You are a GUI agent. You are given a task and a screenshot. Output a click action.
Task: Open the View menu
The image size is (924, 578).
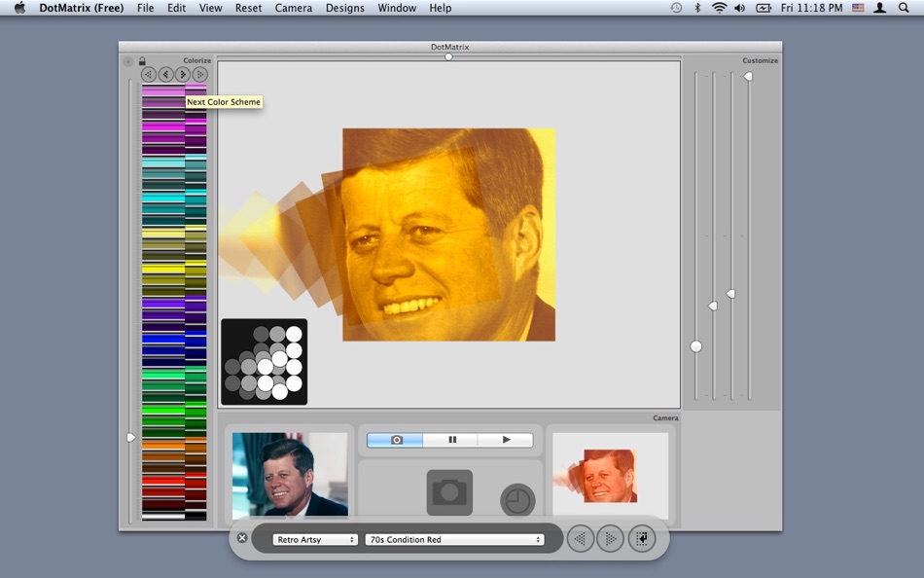(x=210, y=8)
